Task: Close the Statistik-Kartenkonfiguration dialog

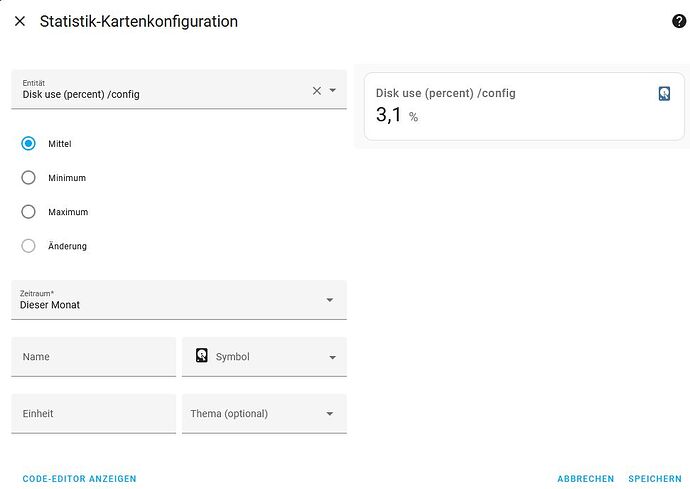Action: (x=20, y=21)
